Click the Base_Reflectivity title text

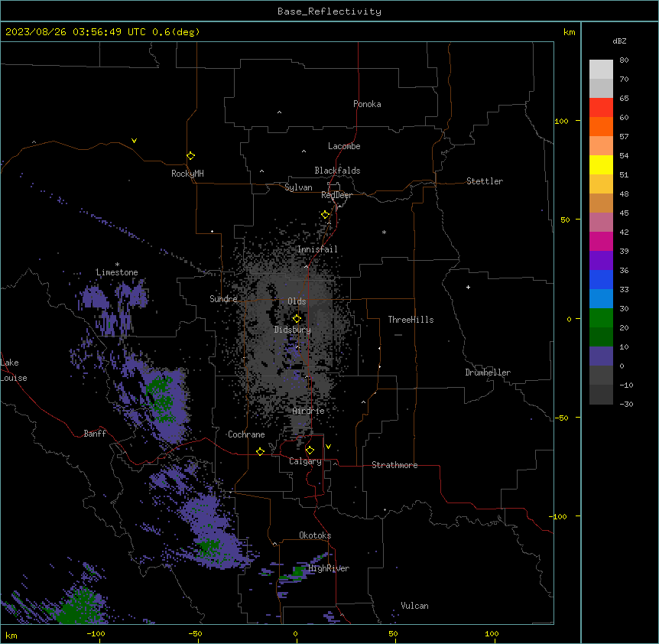pyautogui.click(x=329, y=11)
